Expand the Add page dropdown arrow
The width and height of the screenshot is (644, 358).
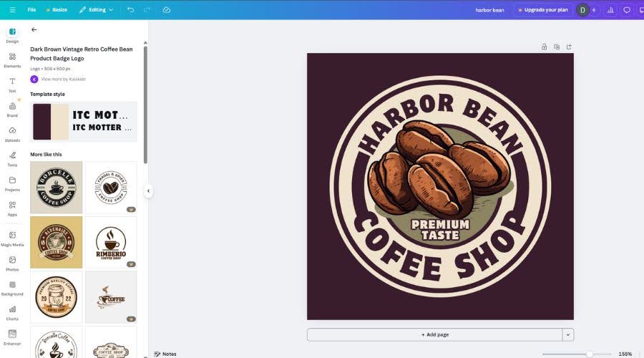568,334
